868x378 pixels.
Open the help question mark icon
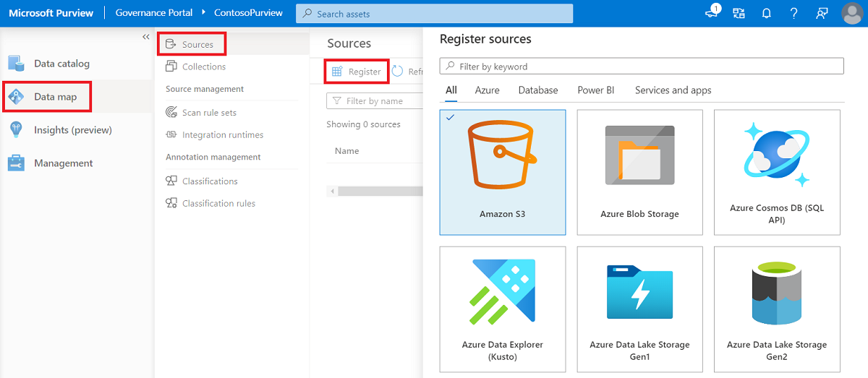(x=793, y=13)
